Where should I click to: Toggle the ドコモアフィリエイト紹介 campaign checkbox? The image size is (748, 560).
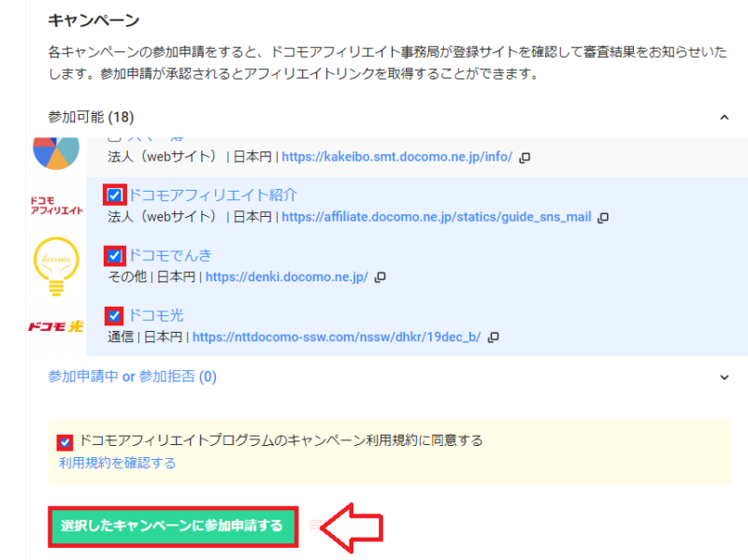point(114,195)
